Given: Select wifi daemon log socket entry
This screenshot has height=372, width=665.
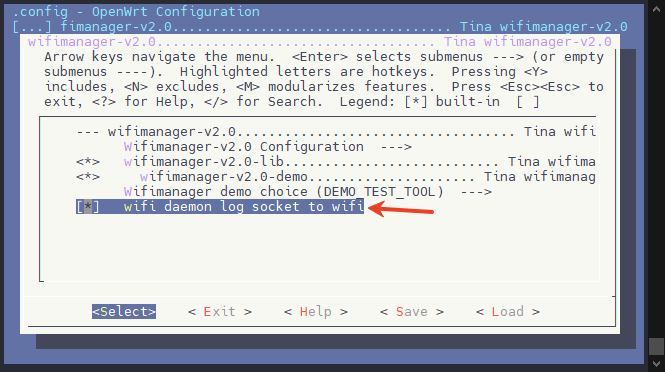Looking at the screenshot, I should [244, 207].
